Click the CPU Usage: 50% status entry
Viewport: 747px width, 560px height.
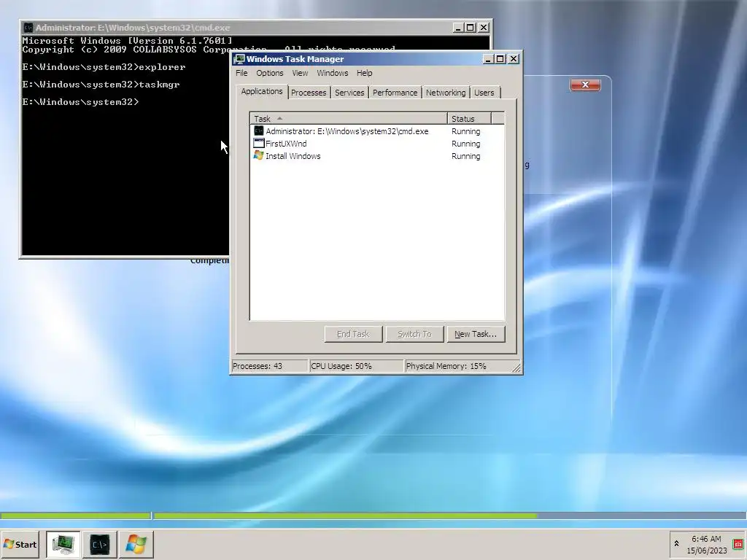[356, 366]
